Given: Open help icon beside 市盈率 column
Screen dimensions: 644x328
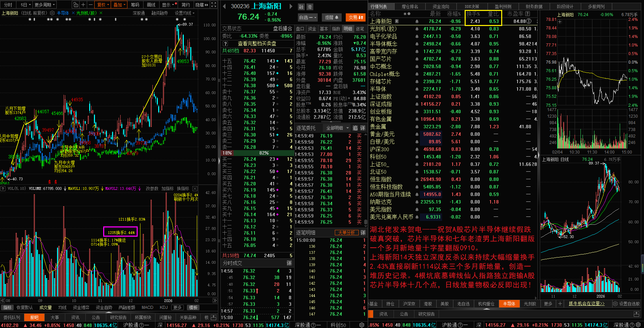Looking at the screenshot, I should 527,14.
